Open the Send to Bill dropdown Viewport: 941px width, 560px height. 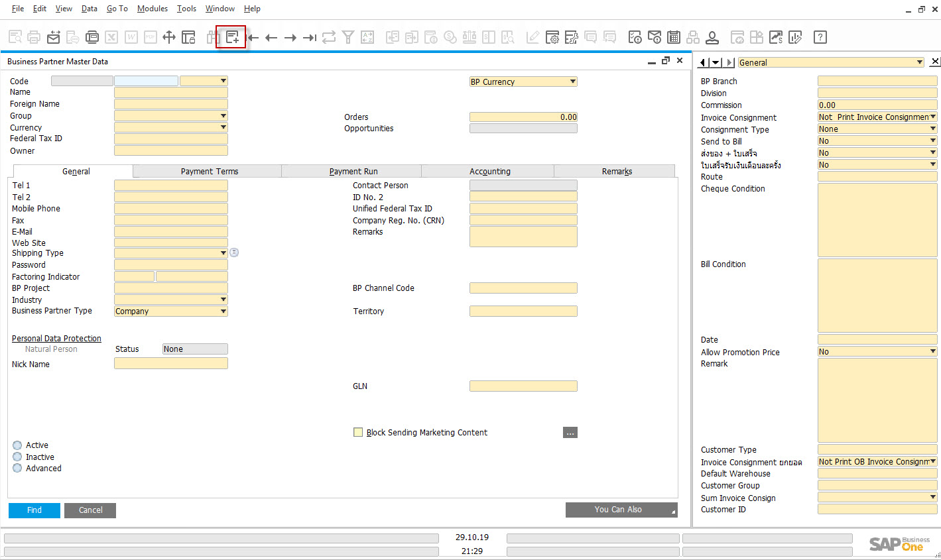pos(877,140)
